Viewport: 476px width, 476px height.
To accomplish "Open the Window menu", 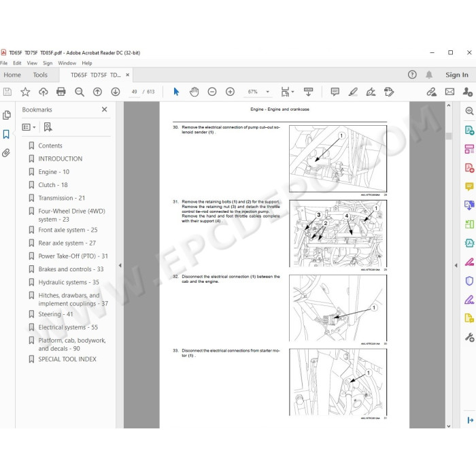I will coord(67,63).
